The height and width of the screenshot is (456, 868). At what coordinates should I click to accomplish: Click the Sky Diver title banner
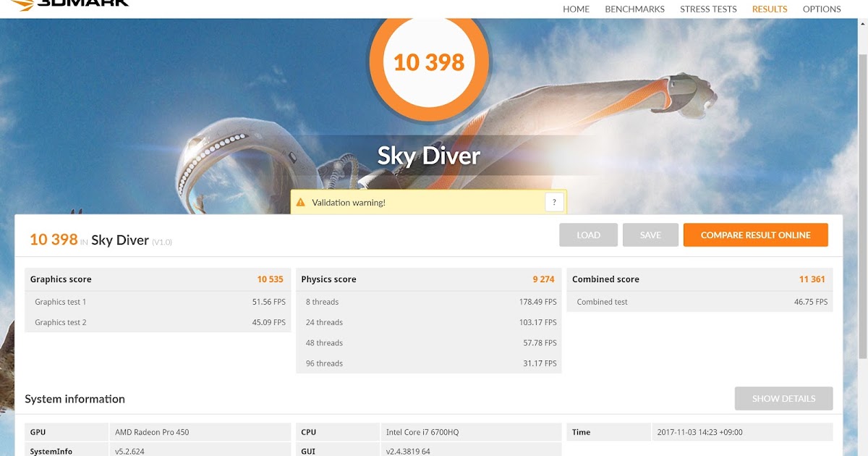429,155
